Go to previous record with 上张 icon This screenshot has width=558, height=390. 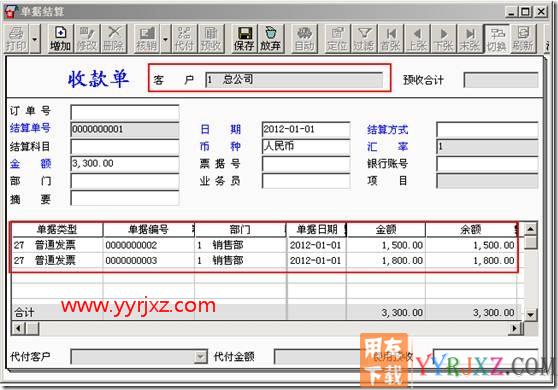[417, 39]
